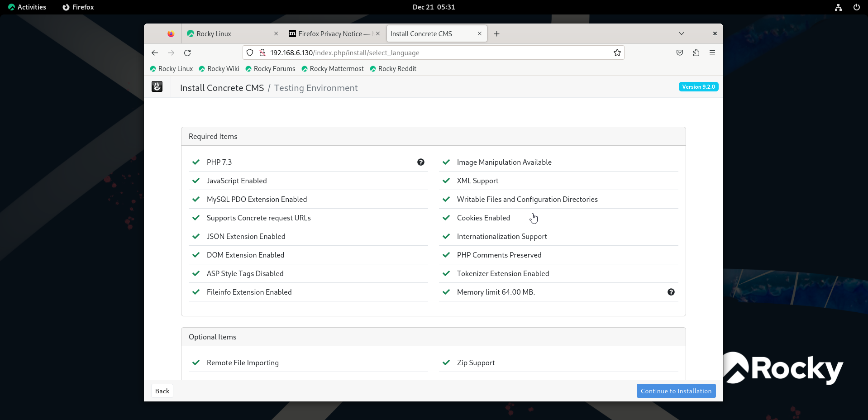Viewport: 868px width, 420px height.
Task: Switch to the Firefox Privacy Notice tab
Action: 334,33
